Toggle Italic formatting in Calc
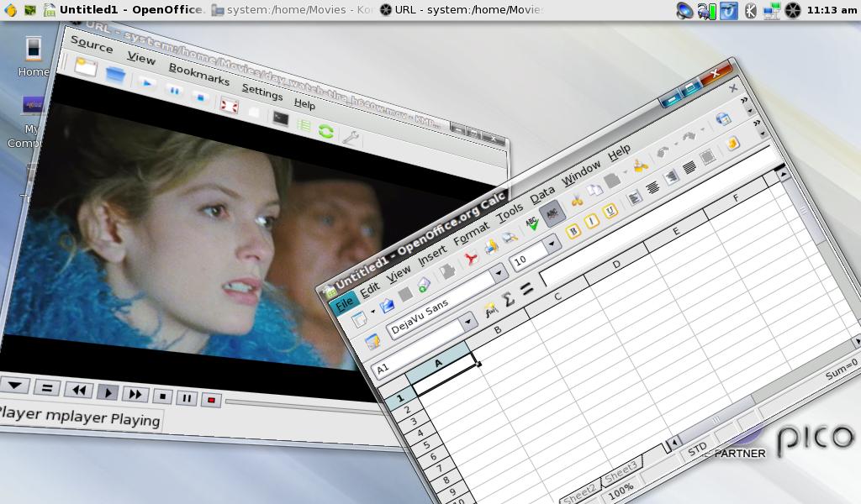Viewport: 861px width, 504px height. click(592, 221)
